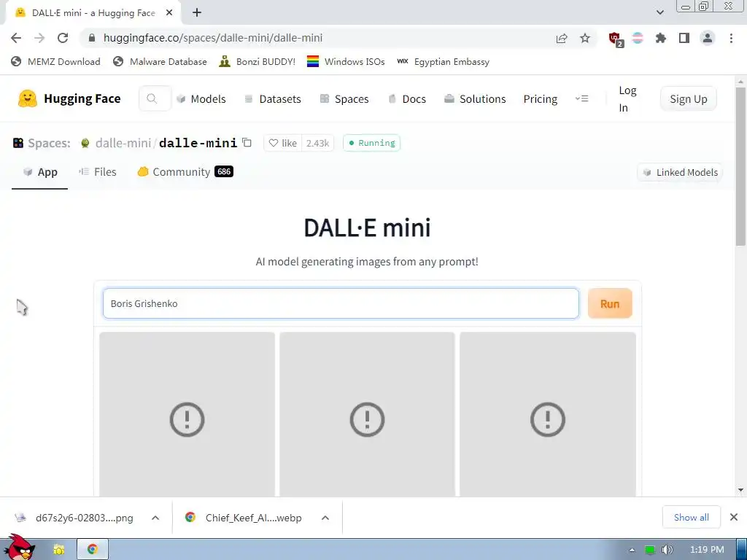Click the third failed image placeholder
The height and width of the screenshot is (560, 747).
click(548, 415)
